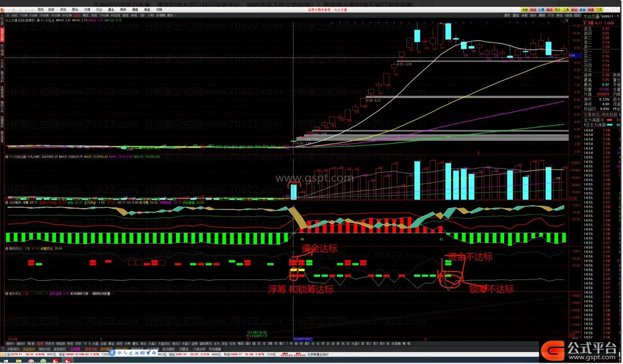Select the 日线 daily period
This screenshot has width=623, height=364.
tap(77, 15)
